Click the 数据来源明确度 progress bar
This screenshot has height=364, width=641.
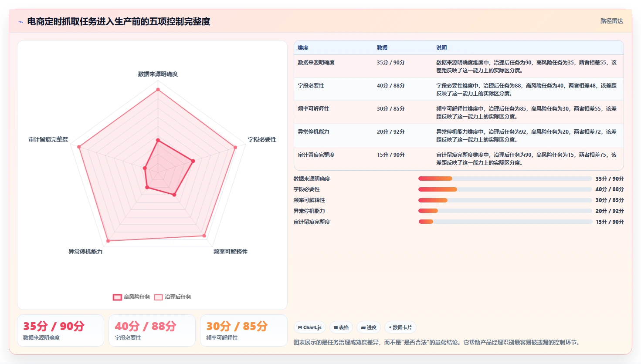tap(505, 179)
